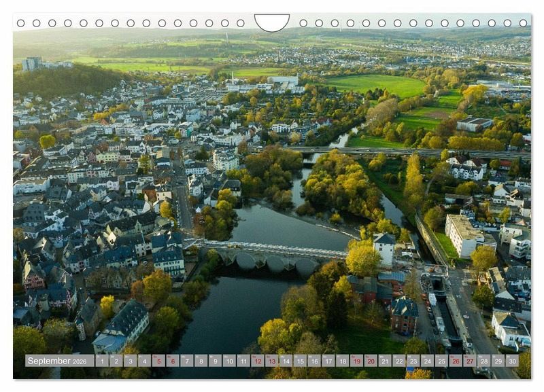Select day 7 in the calendar strip
The width and height of the screenshot is (544, 392).
click(x=187, y=361)
